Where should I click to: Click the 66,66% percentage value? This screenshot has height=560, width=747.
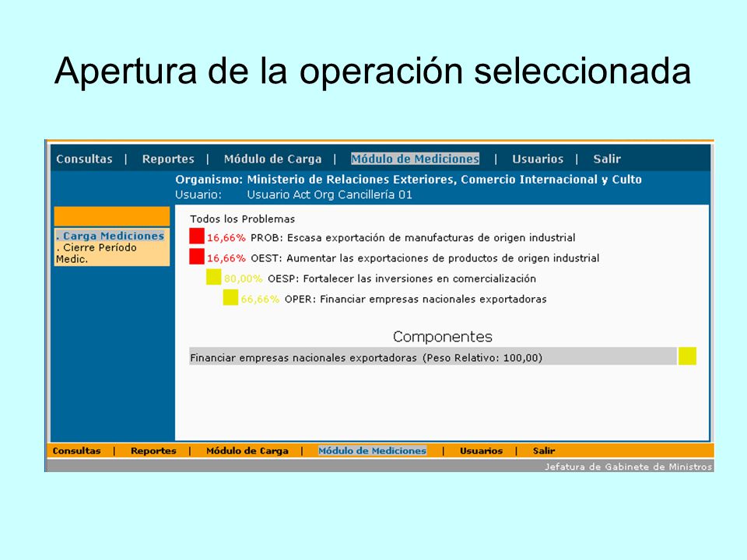260,299
